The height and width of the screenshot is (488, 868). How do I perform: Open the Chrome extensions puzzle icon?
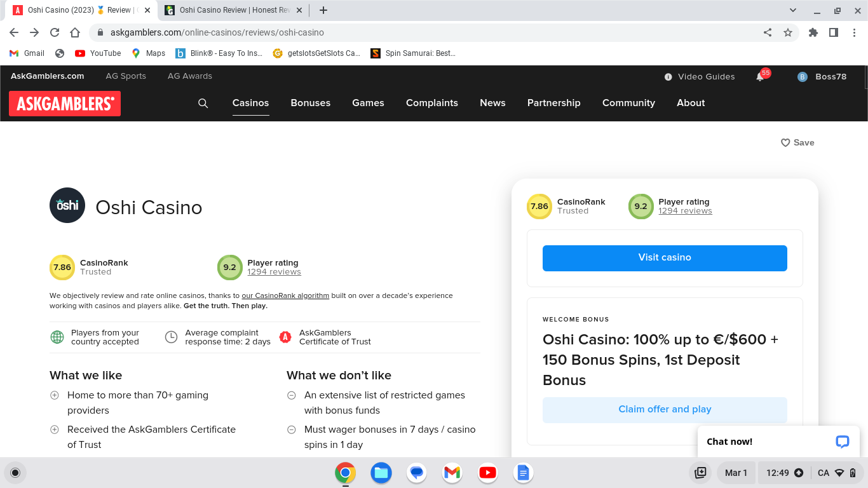[813, 32]
